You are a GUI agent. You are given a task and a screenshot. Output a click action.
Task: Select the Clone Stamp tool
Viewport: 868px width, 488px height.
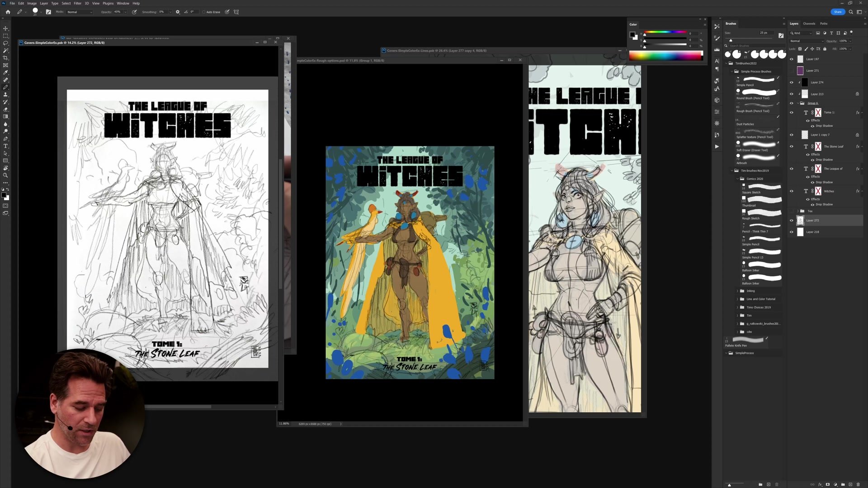[x=5, y=94]
